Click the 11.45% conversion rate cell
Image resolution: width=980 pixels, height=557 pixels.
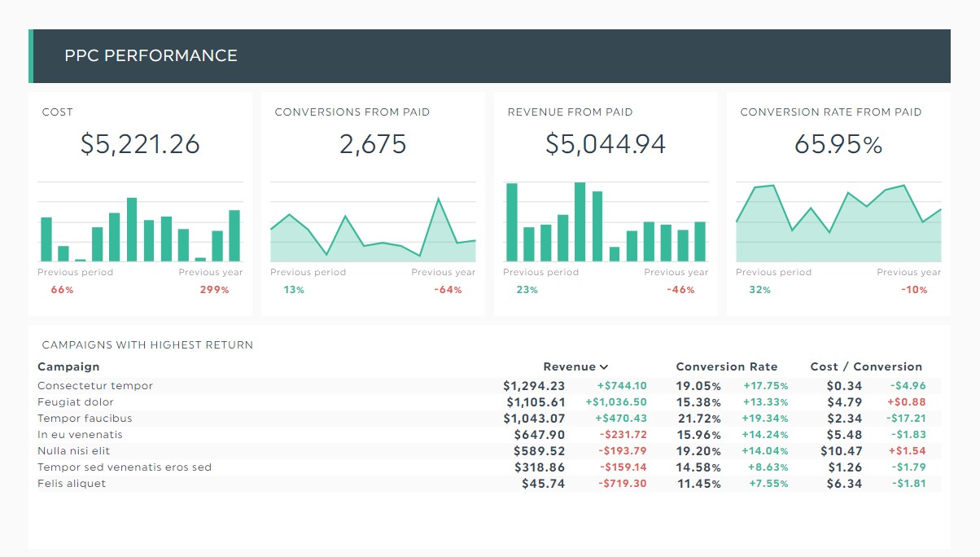pos(699,484)
